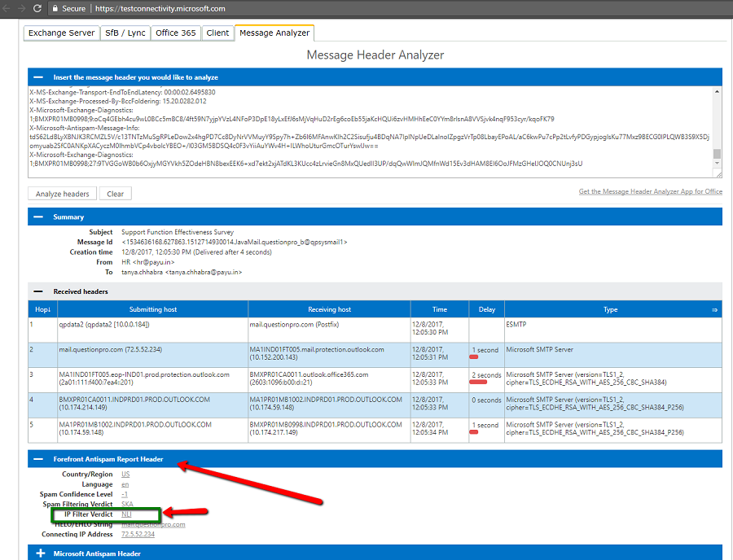Click the hop 2 delay bar under 1 second
The height and width of the screenshot is (560, 733).
pos(473,357)
